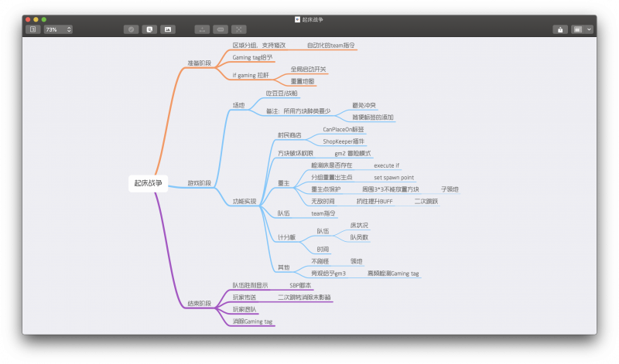The width and height of the screenshot is (619, 364).
Task: Toggle the inspector panel view button
Action: [x=577, y=29]
